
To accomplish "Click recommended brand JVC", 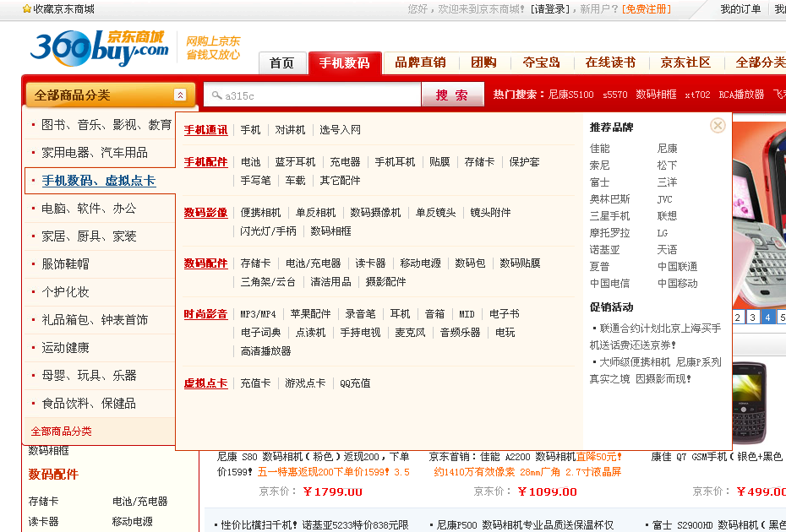I will tap(664, 199).
